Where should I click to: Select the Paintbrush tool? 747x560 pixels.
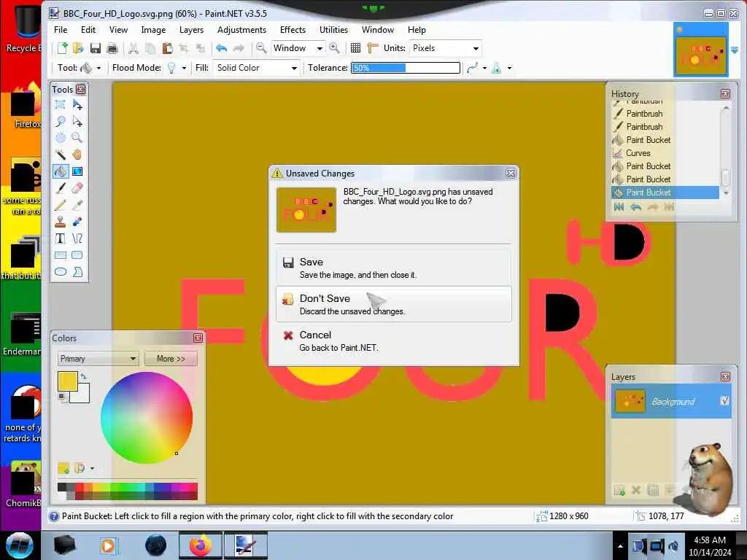coord(61,188)
